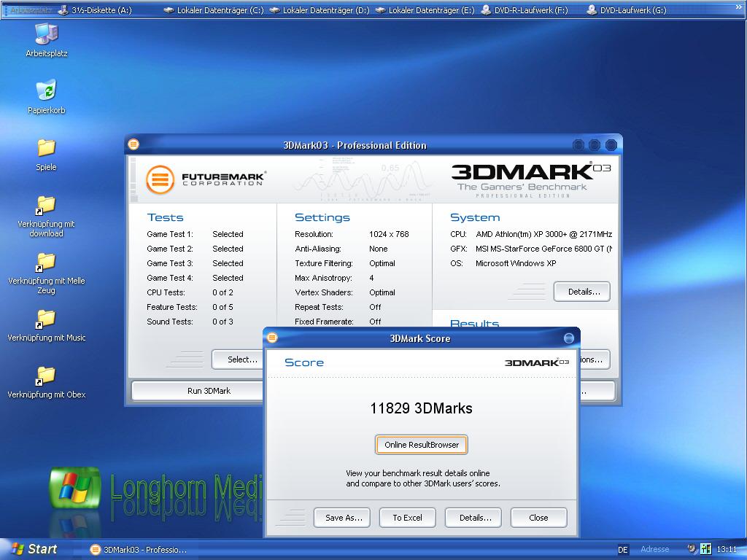Click the Feature Tests value 0 of 5
The height and width of the screenshot is (560, 747).
pos(222,307)
